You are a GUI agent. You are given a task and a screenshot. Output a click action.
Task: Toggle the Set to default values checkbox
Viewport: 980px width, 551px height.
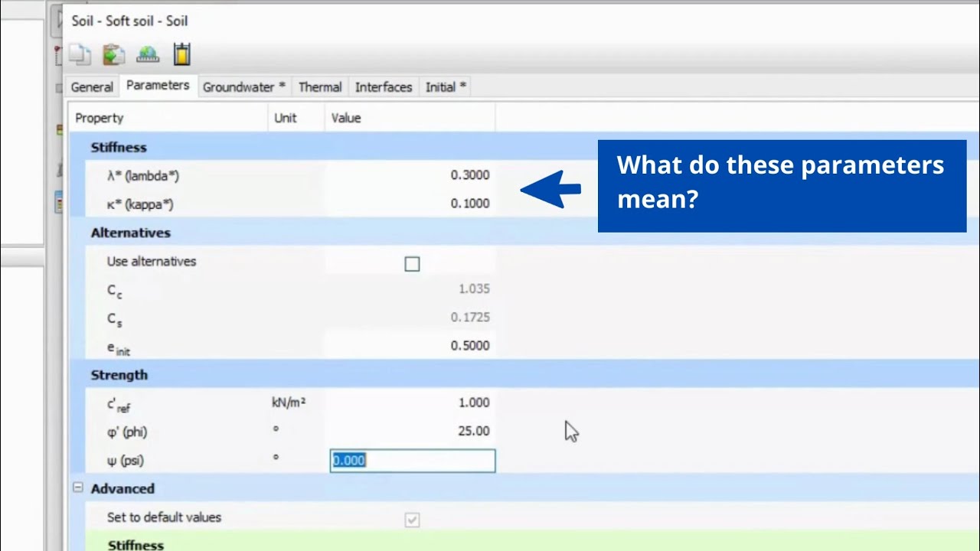pos(412,520)
